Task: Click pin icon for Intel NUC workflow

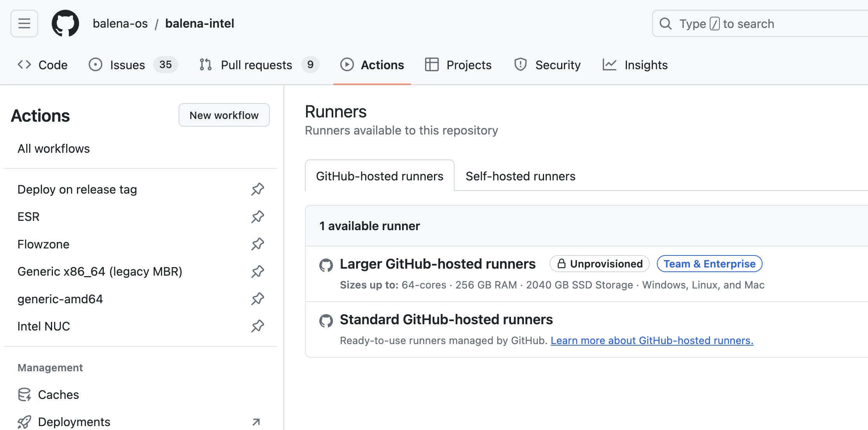Action: coord(257,326)
